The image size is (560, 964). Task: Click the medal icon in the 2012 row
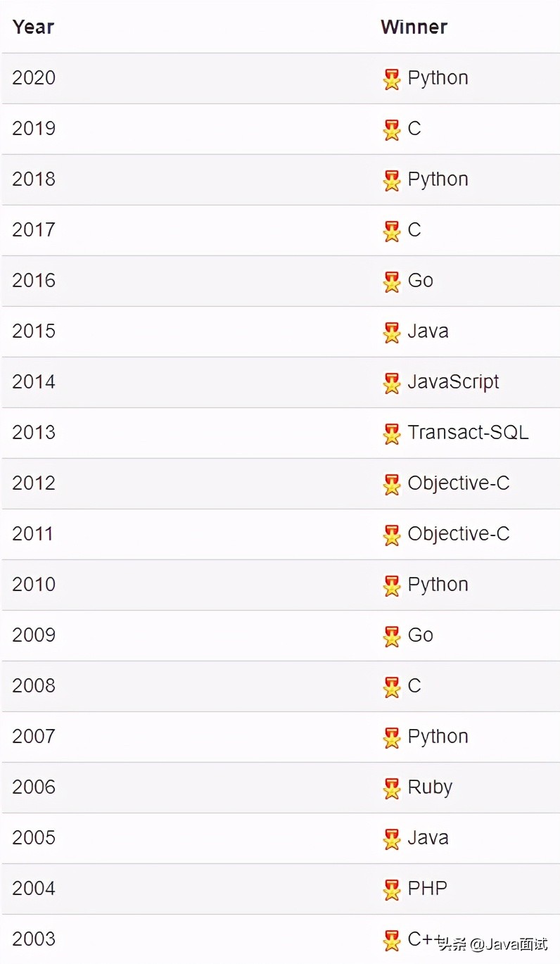[x=392, y=484]
